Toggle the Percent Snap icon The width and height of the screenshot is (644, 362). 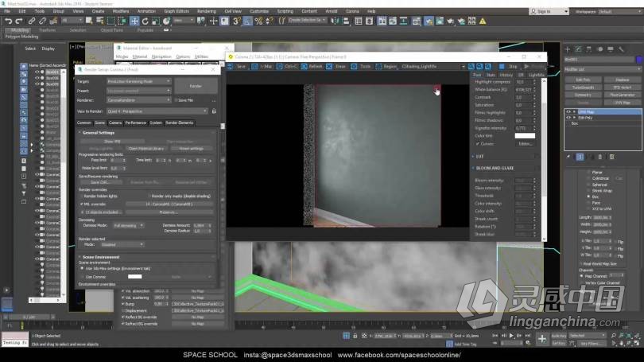coord(258,21)
